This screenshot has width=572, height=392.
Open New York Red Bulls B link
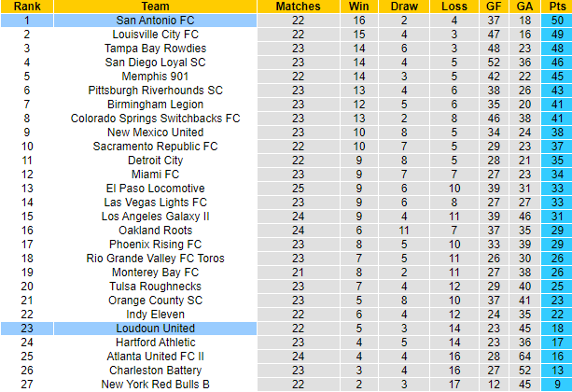click(155, 385)
